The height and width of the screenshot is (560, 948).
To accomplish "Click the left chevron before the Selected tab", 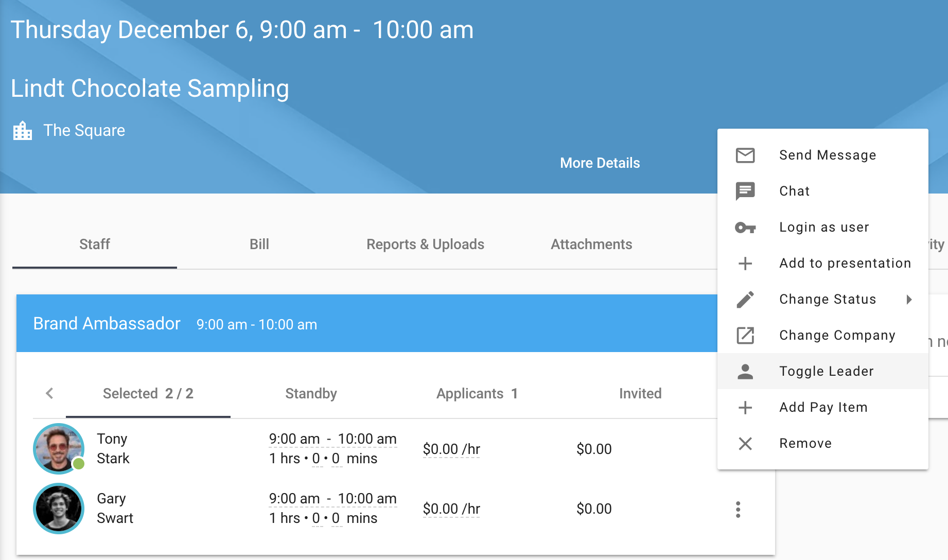I will [49, 394].
